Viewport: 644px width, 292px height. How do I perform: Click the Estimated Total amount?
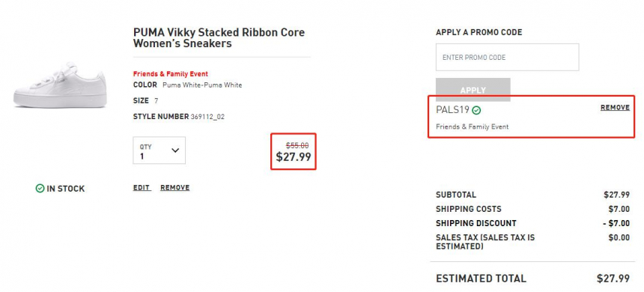tap(613, 279)
